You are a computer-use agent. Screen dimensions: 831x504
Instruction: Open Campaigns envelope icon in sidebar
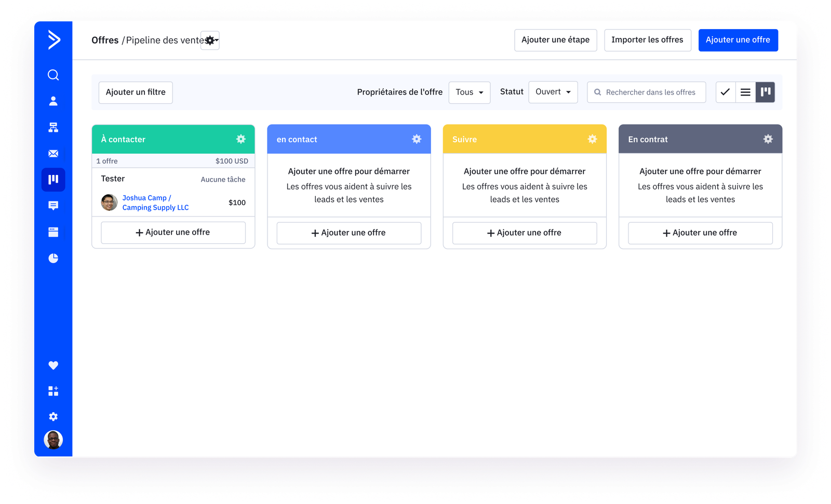[53, 154]
